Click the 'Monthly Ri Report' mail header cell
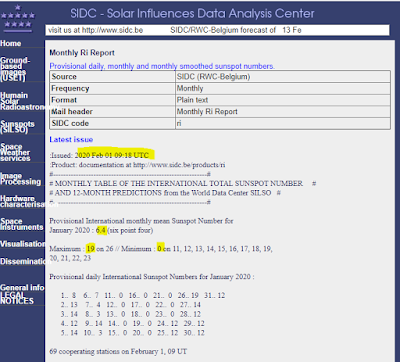The height and width of the screenshot is (362, 400). click(x=283, y=112)
